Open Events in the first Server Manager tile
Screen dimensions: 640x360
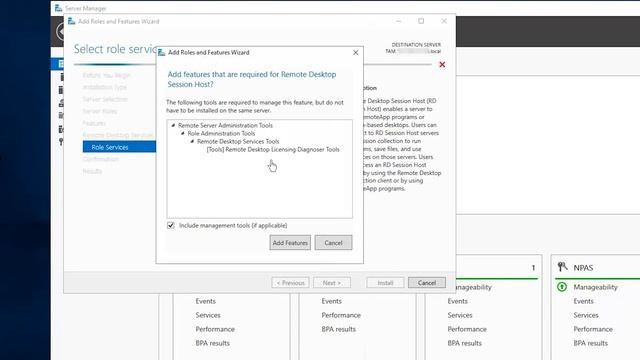click(205, 301)
